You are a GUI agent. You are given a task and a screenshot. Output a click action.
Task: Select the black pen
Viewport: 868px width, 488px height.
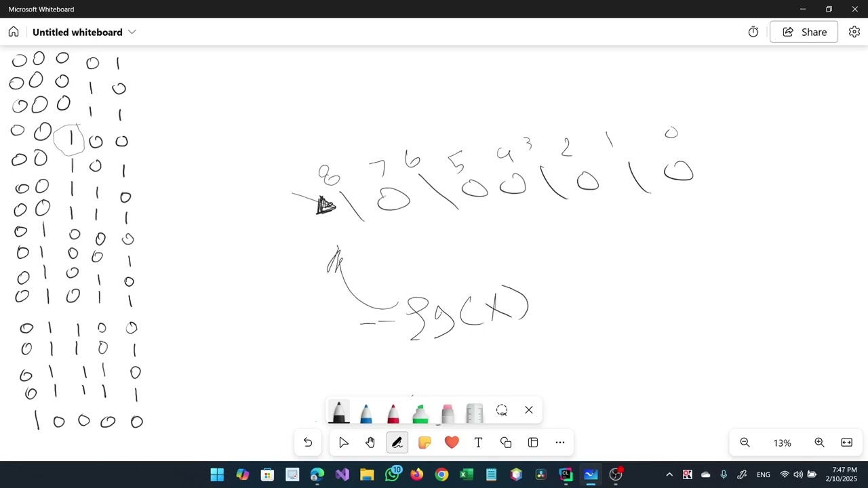(338, 411)
